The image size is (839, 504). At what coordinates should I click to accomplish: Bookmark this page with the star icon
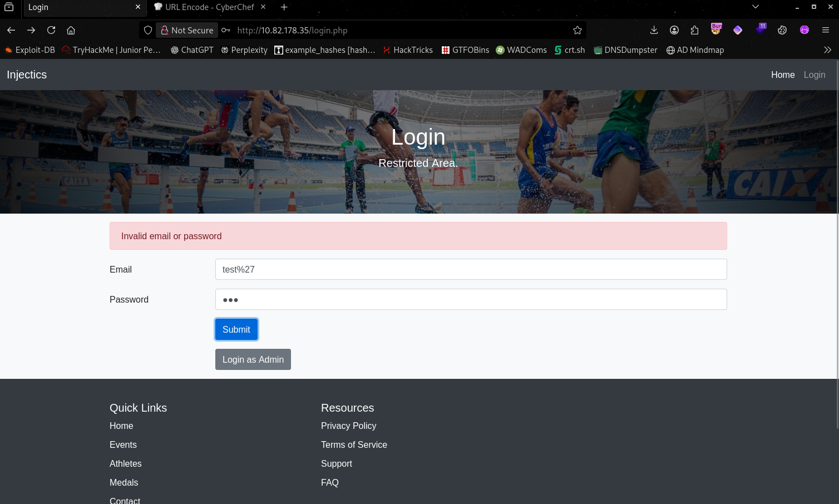(578, 30)
